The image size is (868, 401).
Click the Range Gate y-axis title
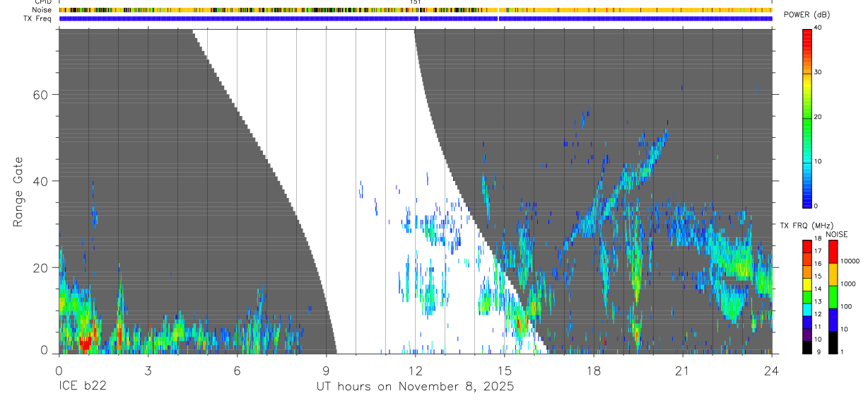tap(18, 192)
